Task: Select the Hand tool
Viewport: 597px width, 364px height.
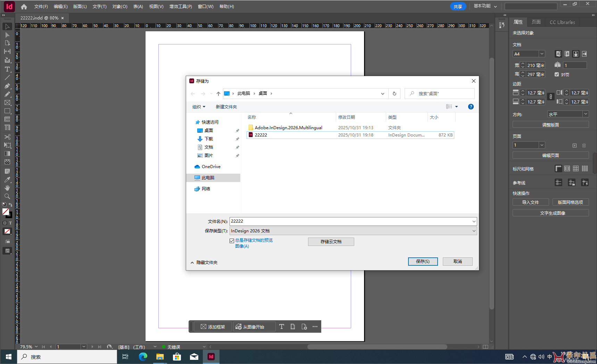Action: point(7,188)
